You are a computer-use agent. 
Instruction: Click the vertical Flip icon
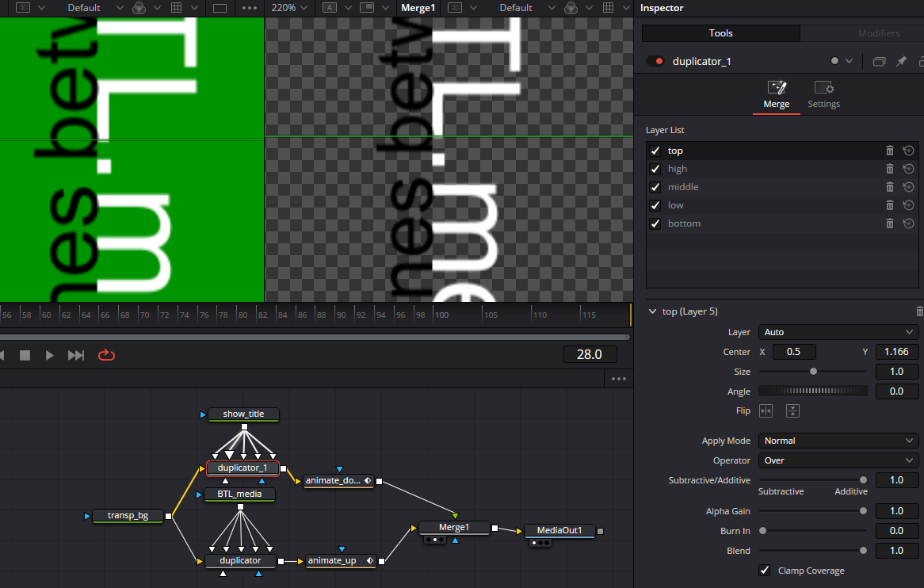[x=792, y=410]
